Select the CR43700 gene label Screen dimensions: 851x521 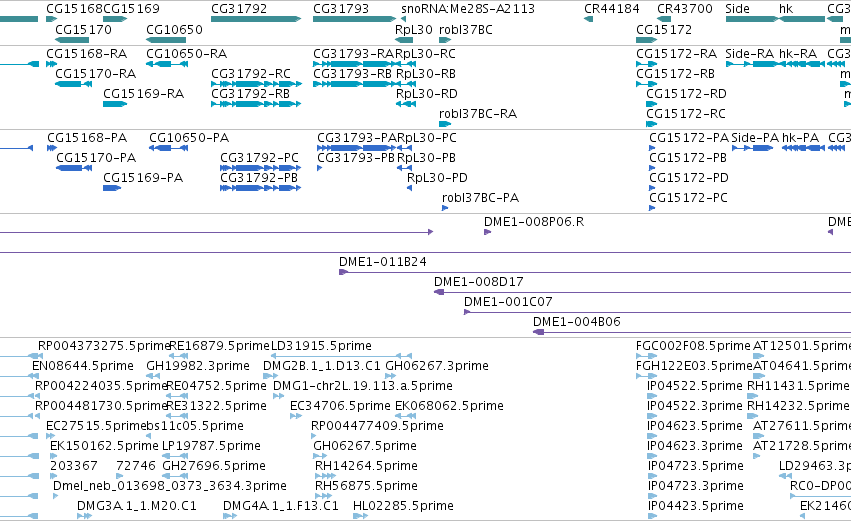click(x=684, y=9)
